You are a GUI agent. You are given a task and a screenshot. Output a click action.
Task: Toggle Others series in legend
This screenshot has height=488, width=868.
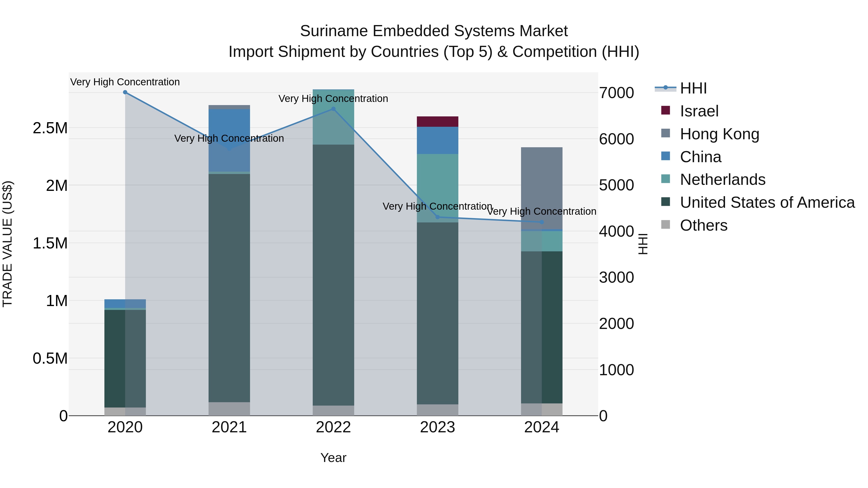(x=694, y=225)
